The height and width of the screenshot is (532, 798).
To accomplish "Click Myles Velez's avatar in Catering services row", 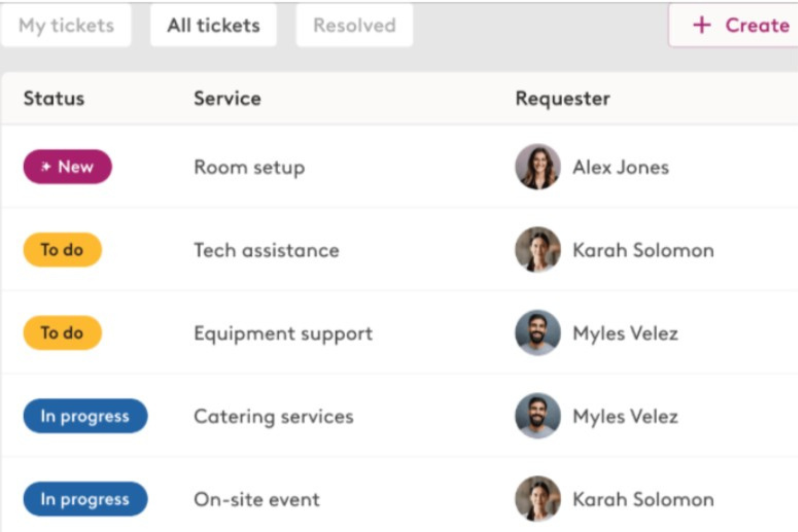I will coord(538,416).
